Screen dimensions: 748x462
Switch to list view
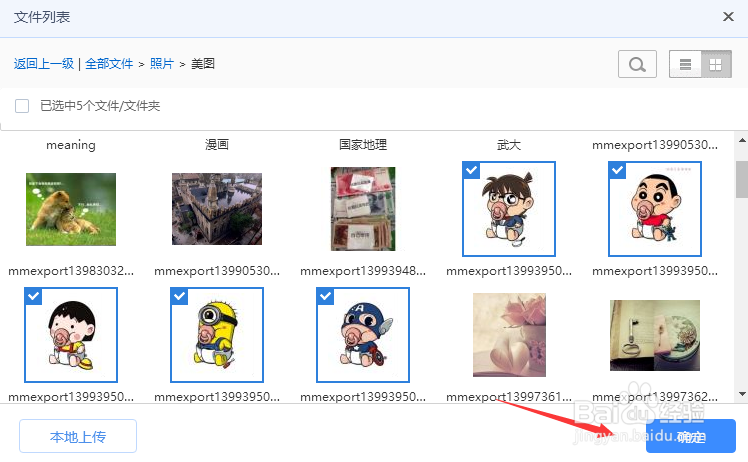tap(685, 64)
